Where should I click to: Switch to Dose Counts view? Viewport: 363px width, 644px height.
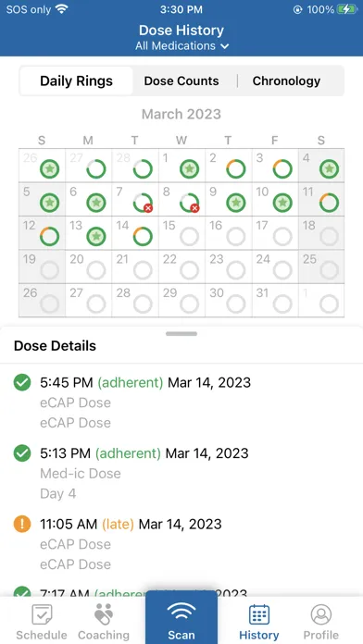tap(181, 80)
